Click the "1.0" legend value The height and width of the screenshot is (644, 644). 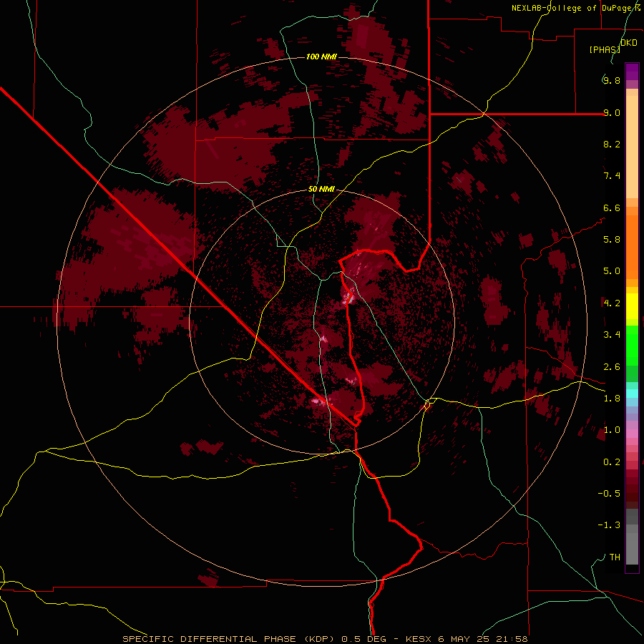[x=612, y=430]
